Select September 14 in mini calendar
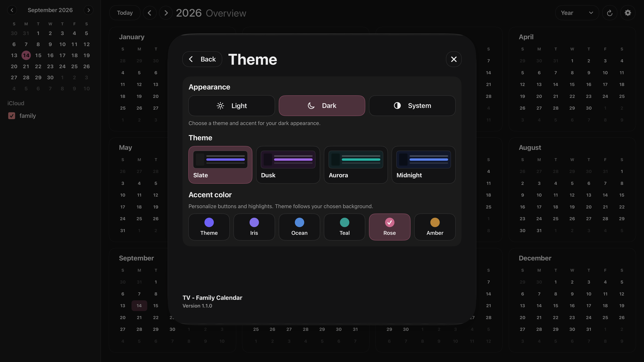Viewport: 644px width, 362px height. pos(26,55)
